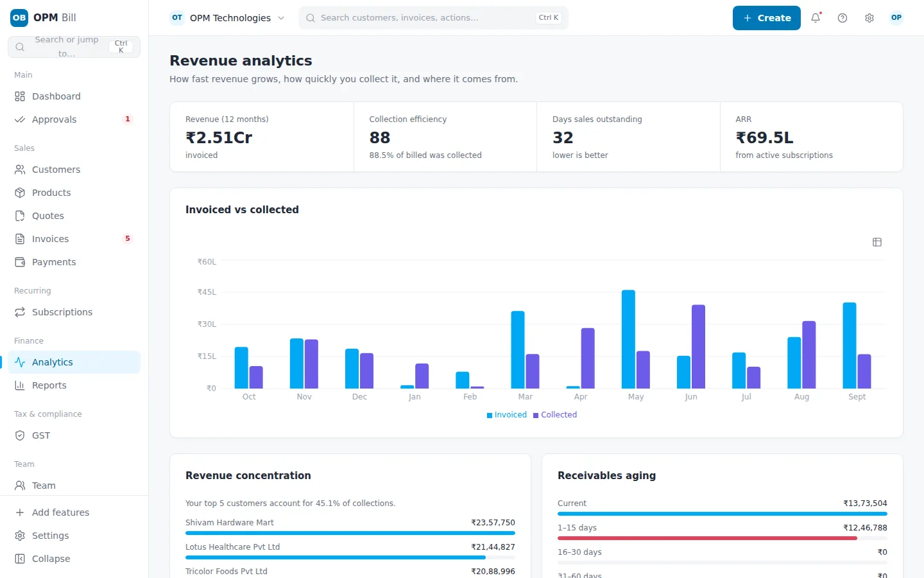Open Reports in the sidebar
This screenshot has height=578, width=924.
pos(74,385)
